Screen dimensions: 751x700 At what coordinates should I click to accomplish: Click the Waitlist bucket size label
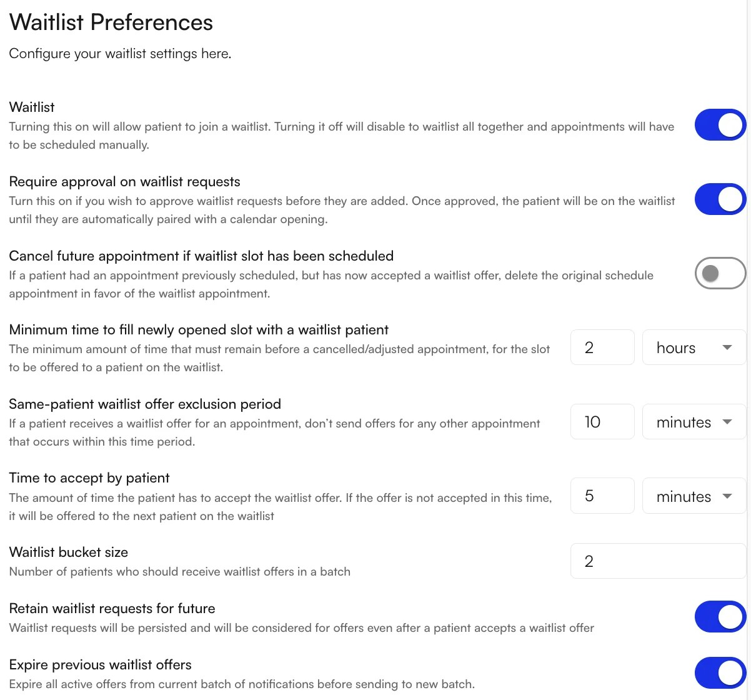[x=68, y=552]
